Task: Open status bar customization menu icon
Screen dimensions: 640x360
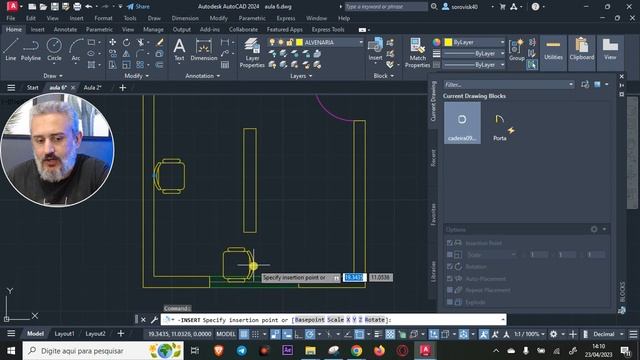Action: tap(633, 334)
